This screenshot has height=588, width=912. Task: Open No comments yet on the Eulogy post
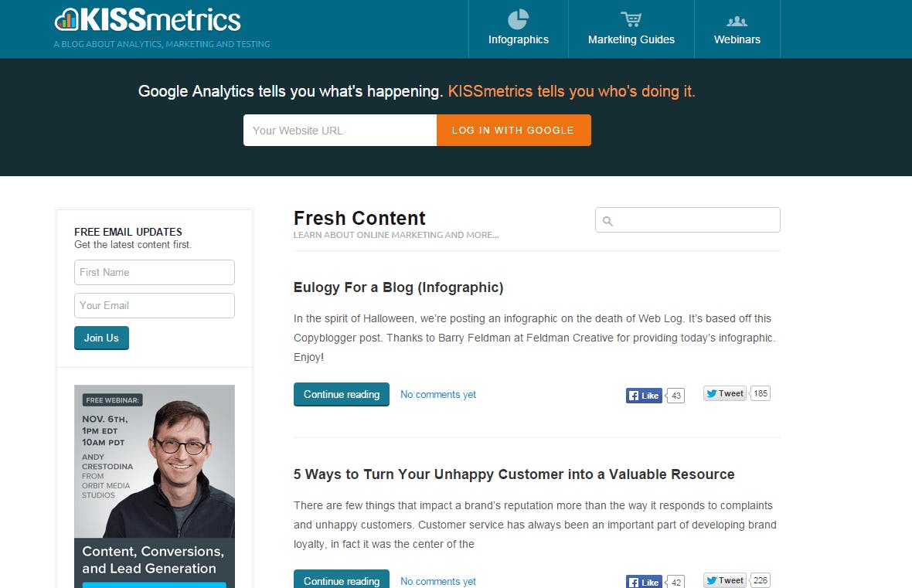pos(437,394)
